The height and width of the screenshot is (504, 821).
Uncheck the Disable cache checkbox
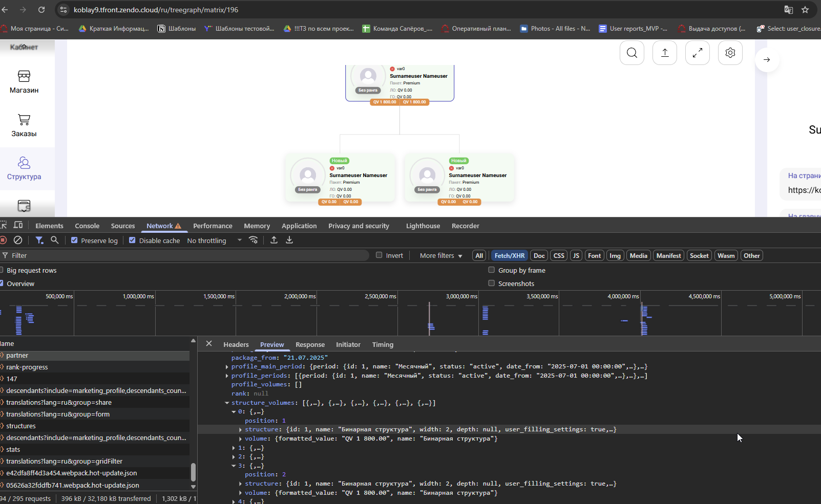[x=132, y=240]
